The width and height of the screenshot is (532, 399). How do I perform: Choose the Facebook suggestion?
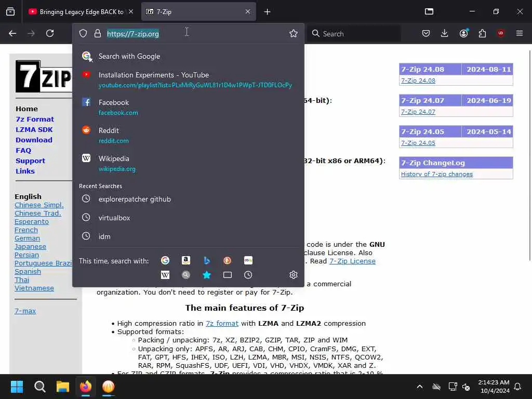tap(188, 107)
